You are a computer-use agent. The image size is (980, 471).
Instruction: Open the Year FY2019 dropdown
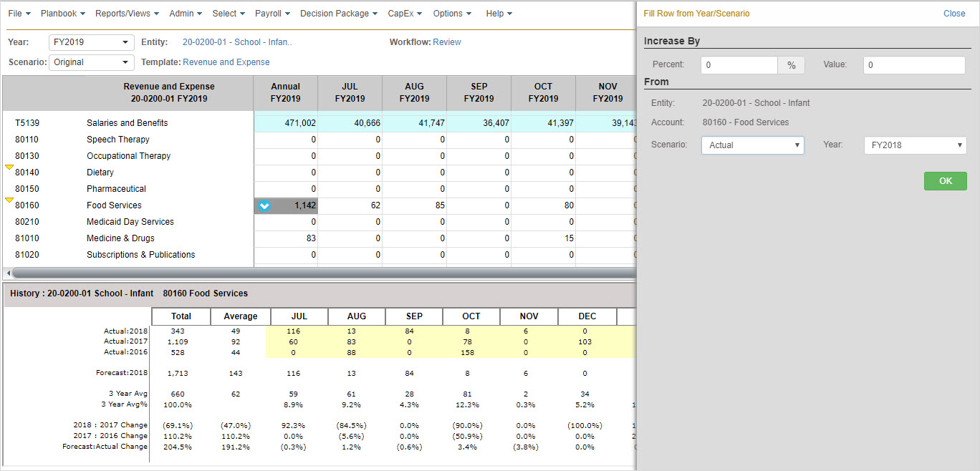pyautogui.click(x=91, y=42)
